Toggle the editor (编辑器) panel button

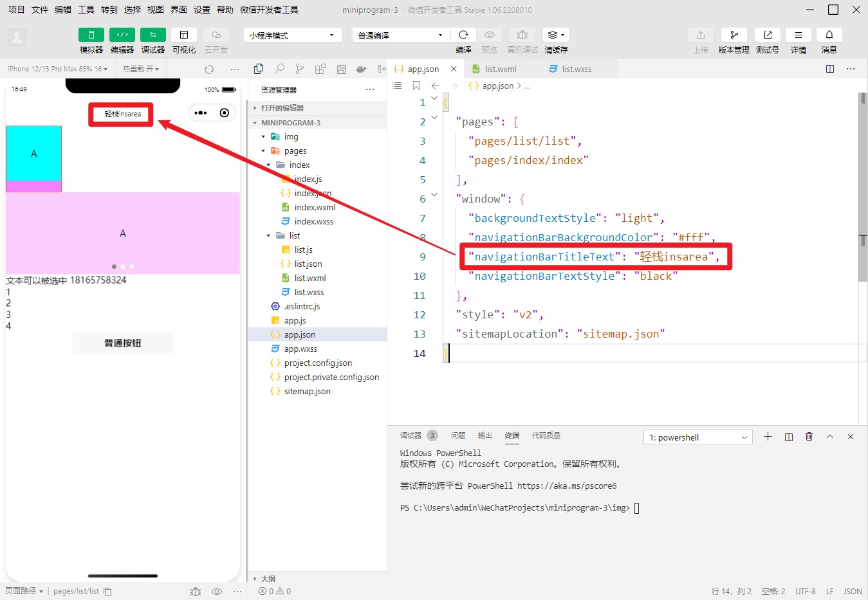122,35
